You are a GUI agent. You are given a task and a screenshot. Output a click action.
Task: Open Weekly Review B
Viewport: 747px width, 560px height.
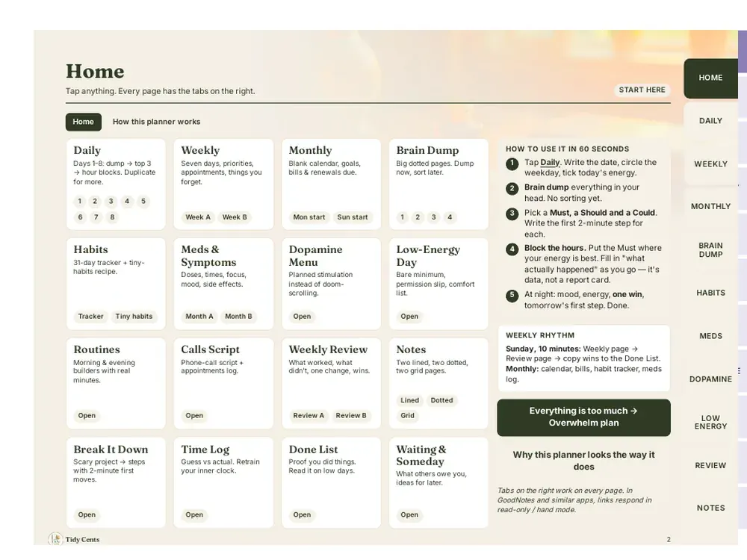[x=351, y=416]
